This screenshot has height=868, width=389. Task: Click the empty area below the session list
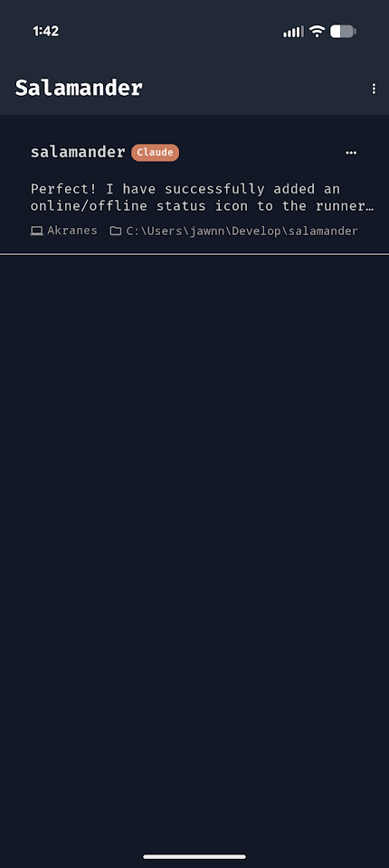pyautogui.click(x=194, y=553)
